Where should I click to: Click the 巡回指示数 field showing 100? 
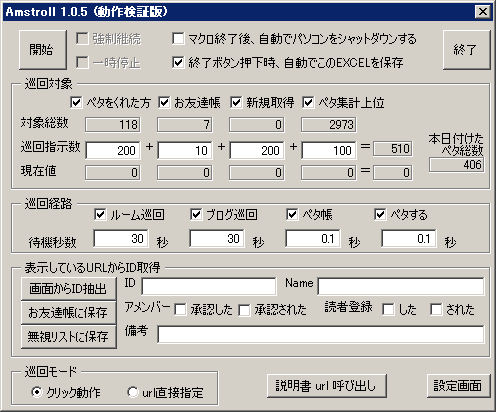point(329,150)
